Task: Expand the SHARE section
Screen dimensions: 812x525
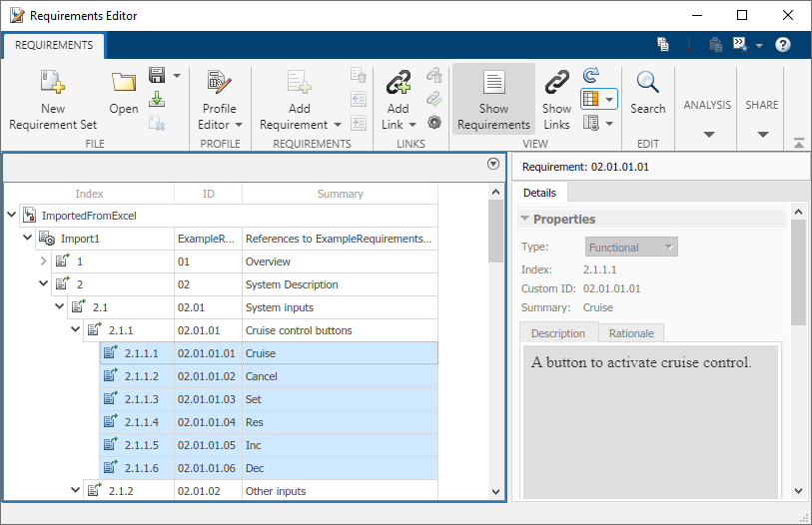Action: pos(762,118)
